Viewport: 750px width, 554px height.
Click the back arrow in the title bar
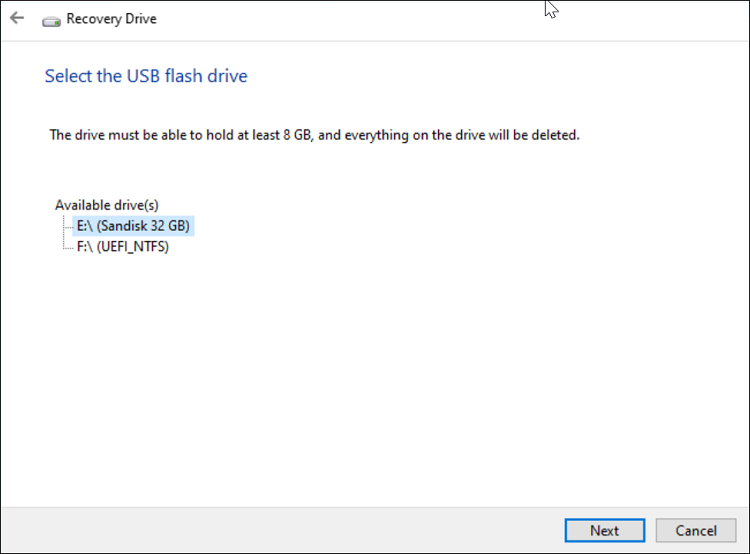pos(17,18)
